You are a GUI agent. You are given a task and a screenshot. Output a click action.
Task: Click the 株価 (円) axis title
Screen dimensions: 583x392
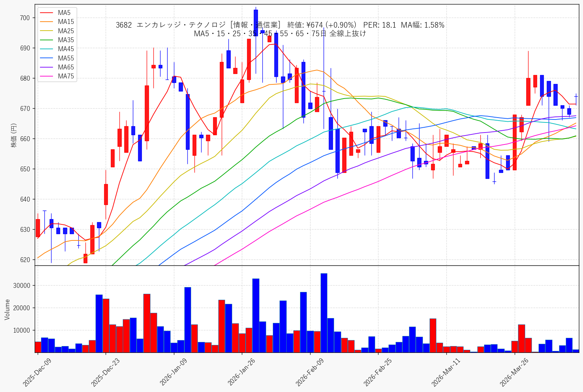tap(14, 135)
